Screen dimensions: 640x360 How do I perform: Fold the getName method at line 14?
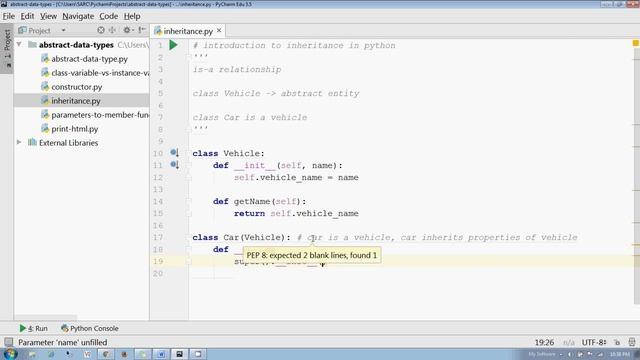(189, 201)
